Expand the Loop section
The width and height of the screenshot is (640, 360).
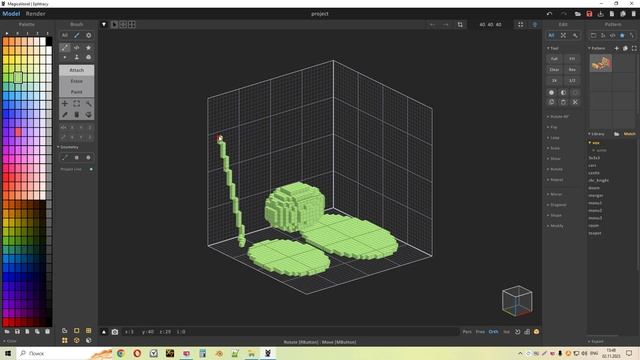553,138
